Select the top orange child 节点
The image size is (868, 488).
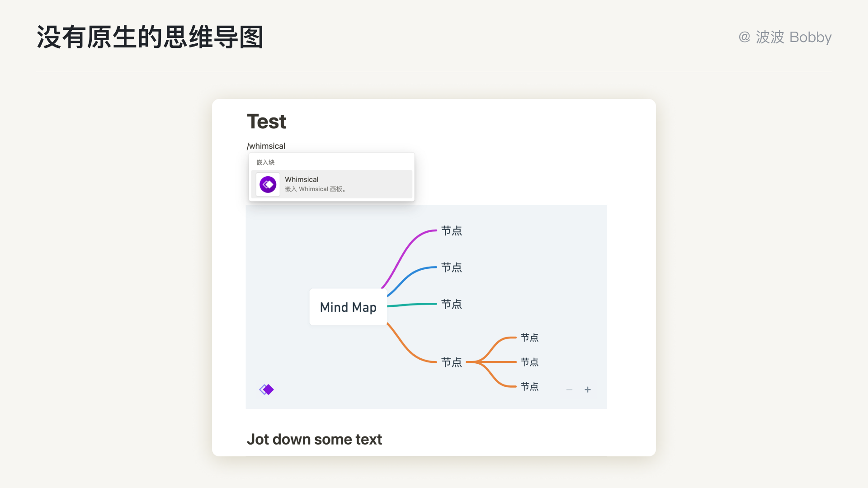[x=529, y=338]
